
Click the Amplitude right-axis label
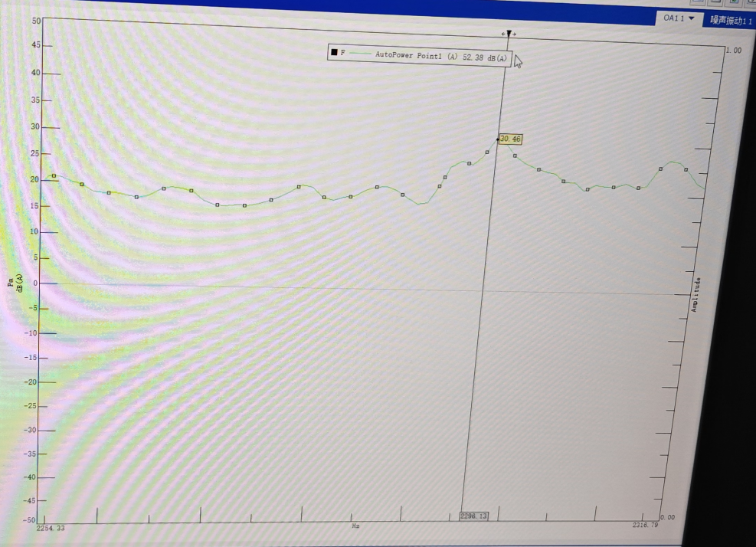point(695,295)
